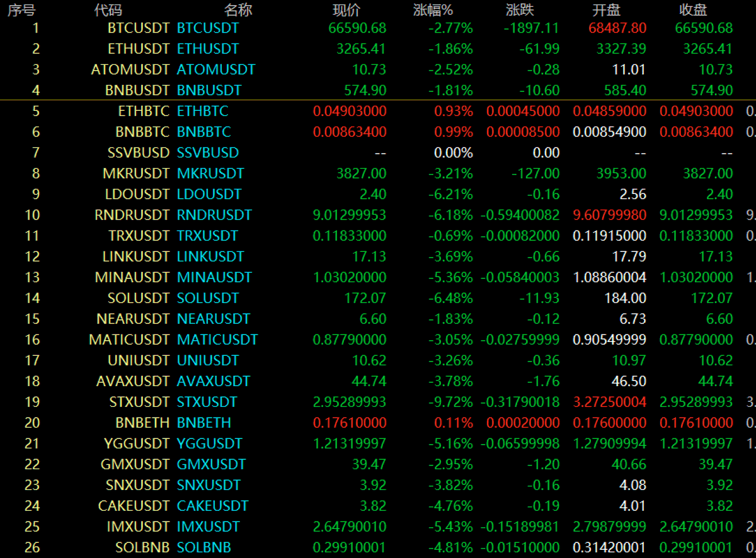Image resolution: width=756 pixels, height=558 pixels.
Task: Select SNXUSDT code in row 23
Action: [x=138, y=485]
